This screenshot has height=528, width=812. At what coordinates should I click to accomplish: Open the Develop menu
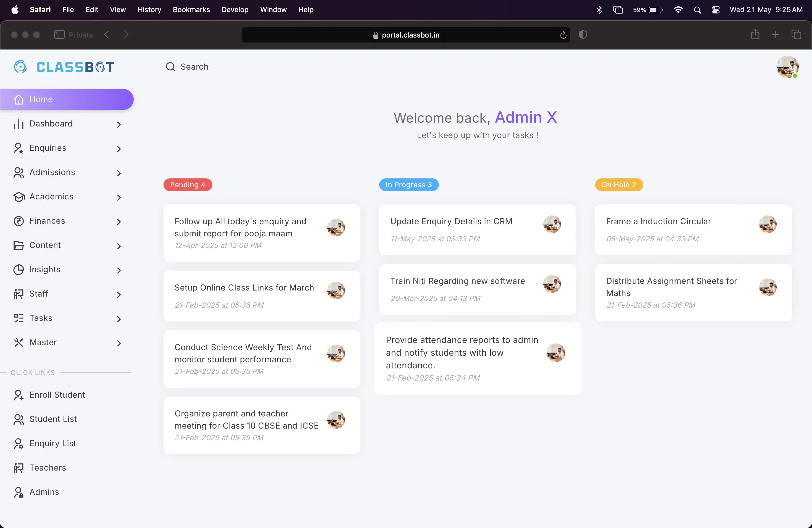pos(235,10)
